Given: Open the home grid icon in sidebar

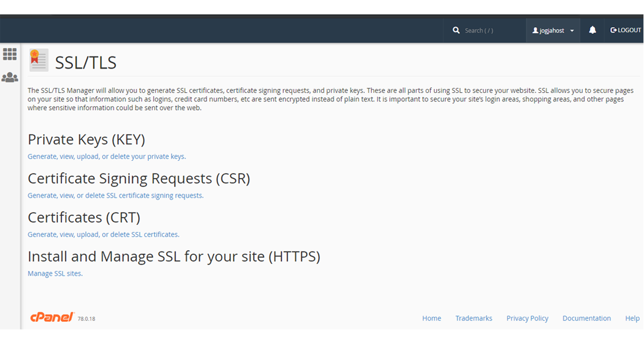Looking at the screenshot, I should pos(10,54).
